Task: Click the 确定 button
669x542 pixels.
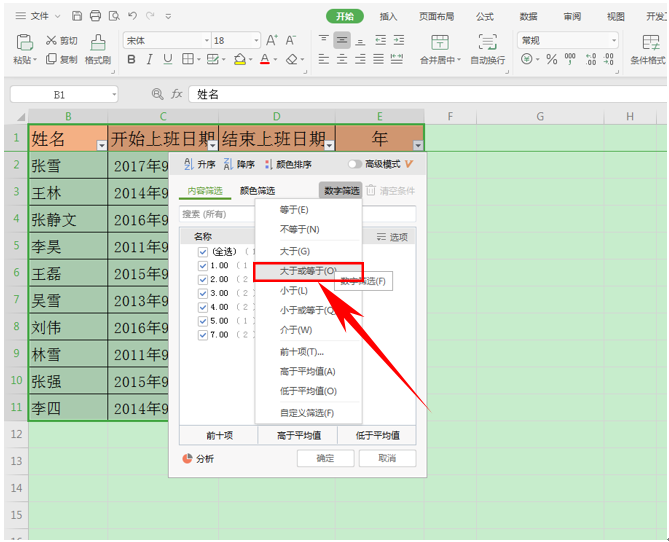Action: (x=326, y=458)
